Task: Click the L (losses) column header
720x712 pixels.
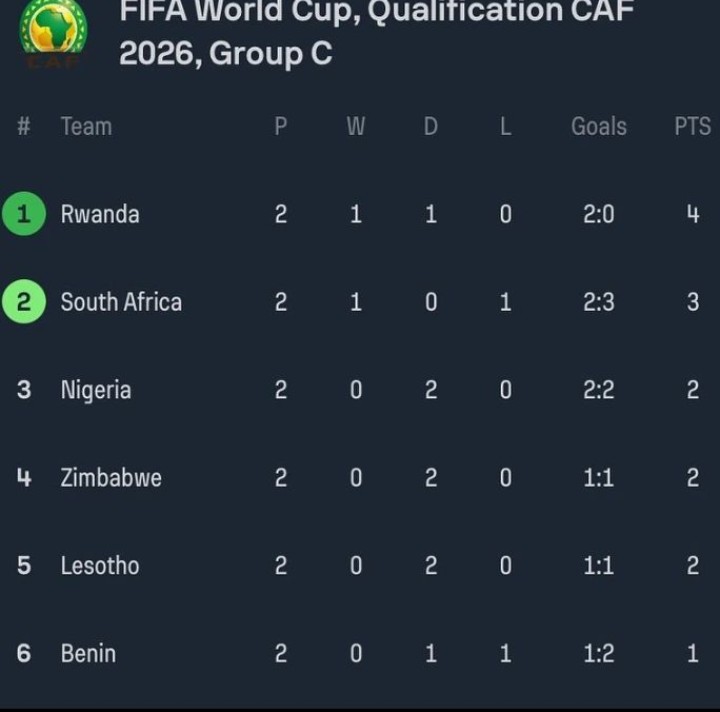Action: pos(505,127)
